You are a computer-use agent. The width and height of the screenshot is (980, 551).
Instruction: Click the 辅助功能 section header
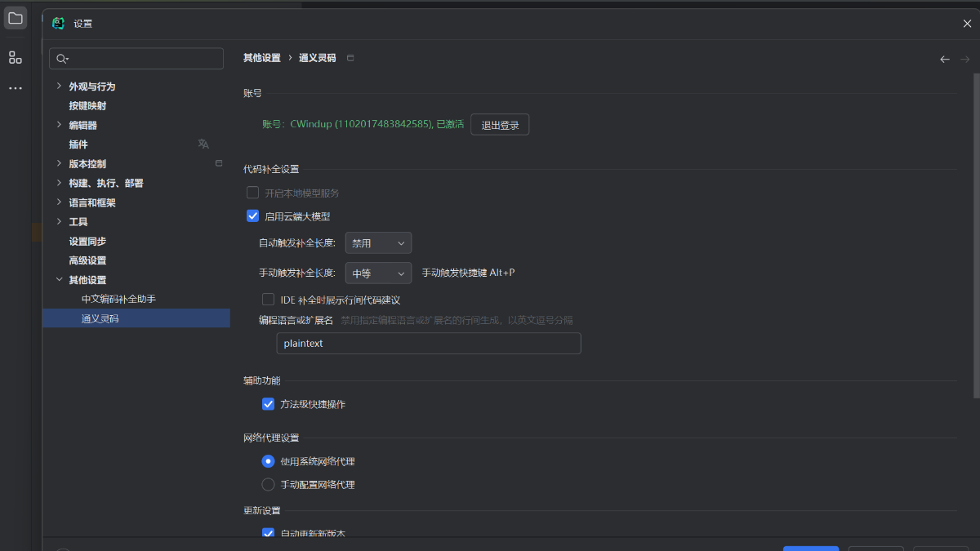click(261, 380)
